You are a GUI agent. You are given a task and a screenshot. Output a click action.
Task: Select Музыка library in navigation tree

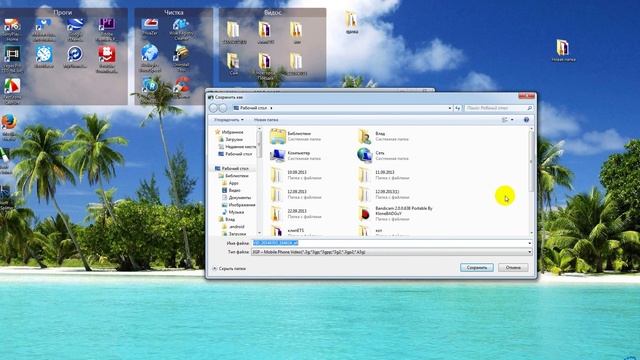click(x=233, y=212)
